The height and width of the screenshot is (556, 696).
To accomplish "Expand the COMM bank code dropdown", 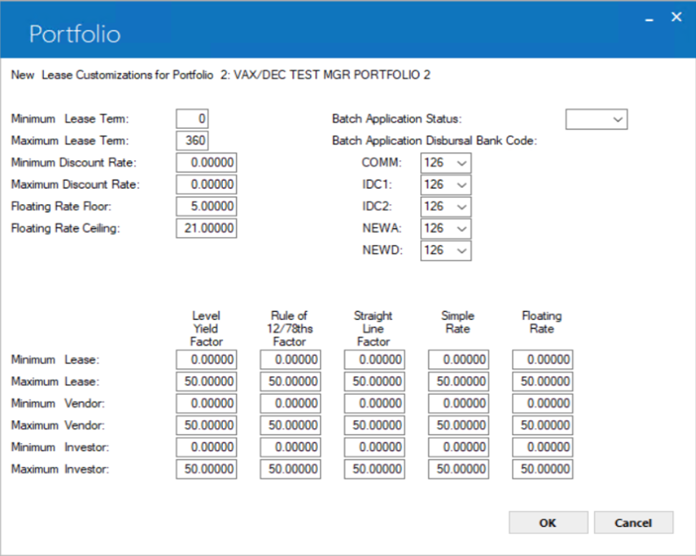I will pyautogui.click(x=446, y=163).
